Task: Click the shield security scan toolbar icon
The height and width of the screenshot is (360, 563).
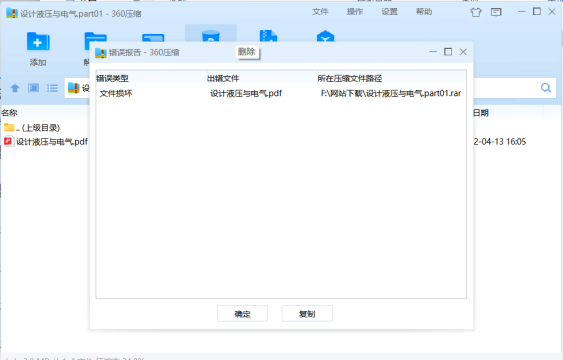Action: pyautogui.click(x=325, y=36)
